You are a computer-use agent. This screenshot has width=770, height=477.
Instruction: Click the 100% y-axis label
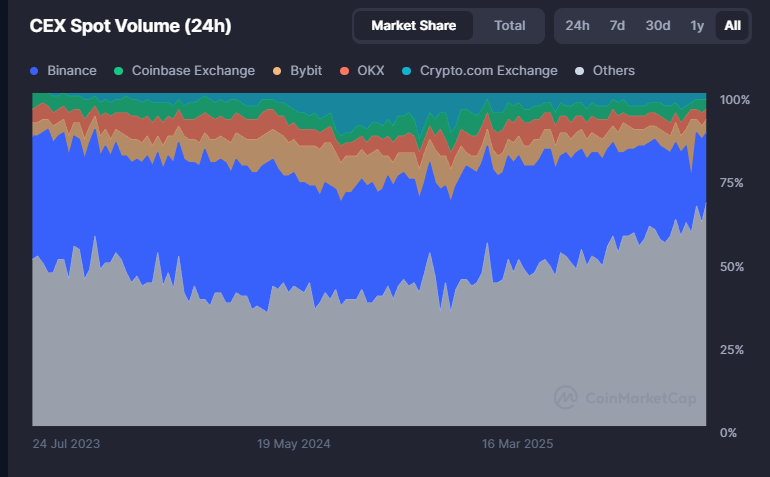coord(735,100)
